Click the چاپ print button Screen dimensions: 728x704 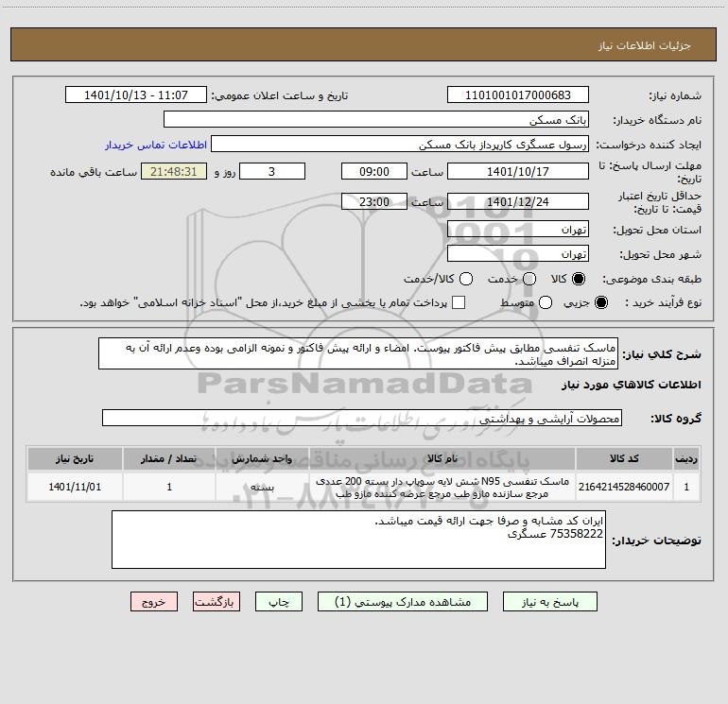click(x=279, y=601)
